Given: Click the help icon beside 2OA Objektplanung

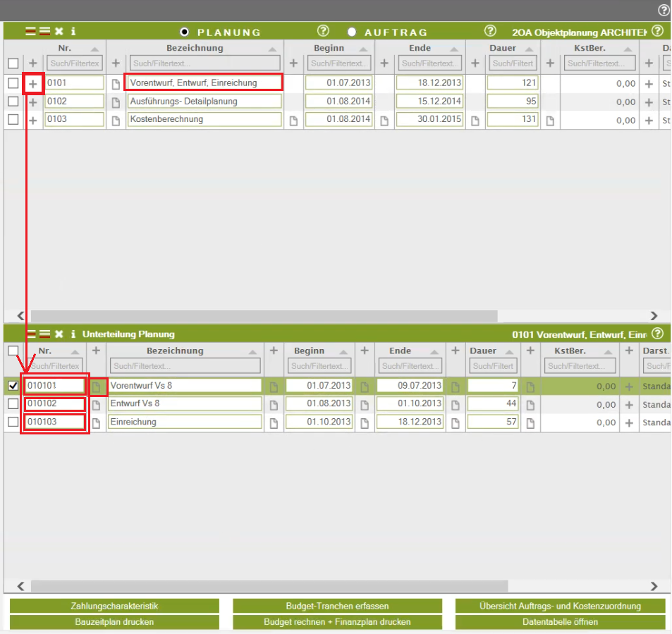Looking at the screenshot, I should (x=657, y=31).
